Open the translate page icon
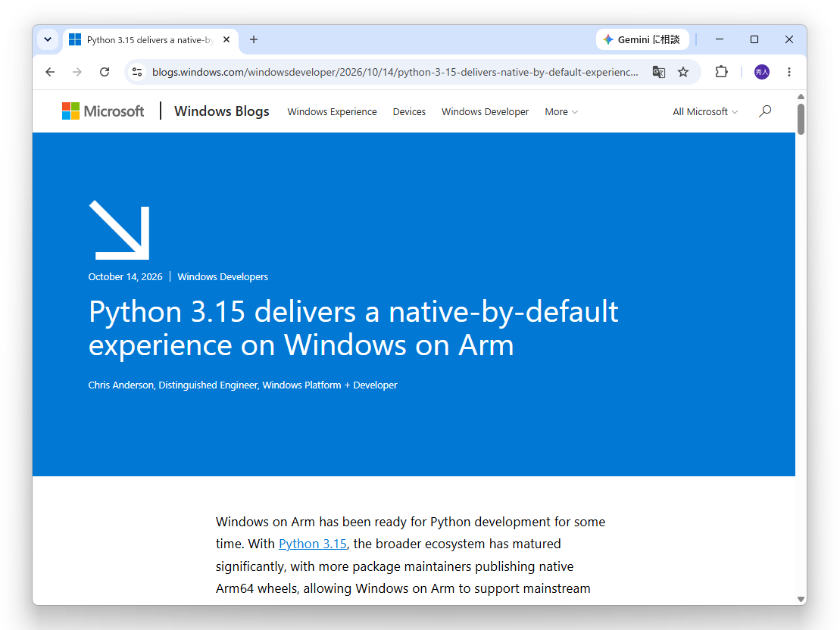Viewport: 840px width, 630px height. point(658,72)
